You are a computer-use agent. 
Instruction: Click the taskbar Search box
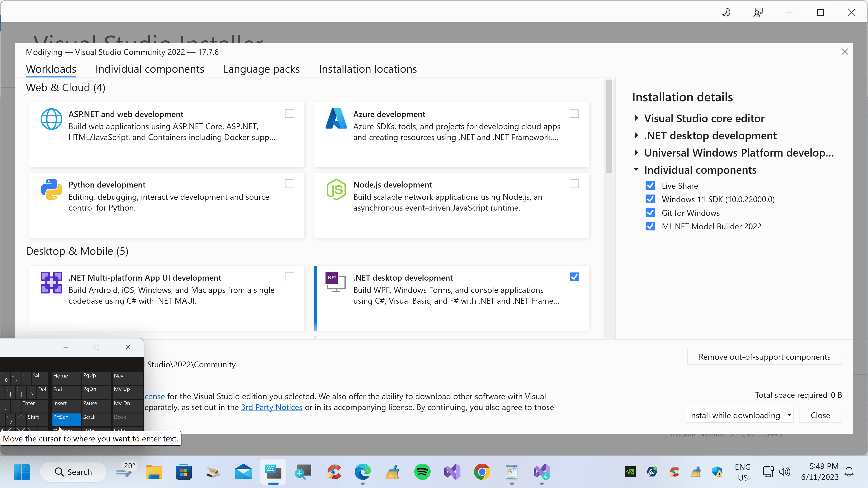click(73, 472)
